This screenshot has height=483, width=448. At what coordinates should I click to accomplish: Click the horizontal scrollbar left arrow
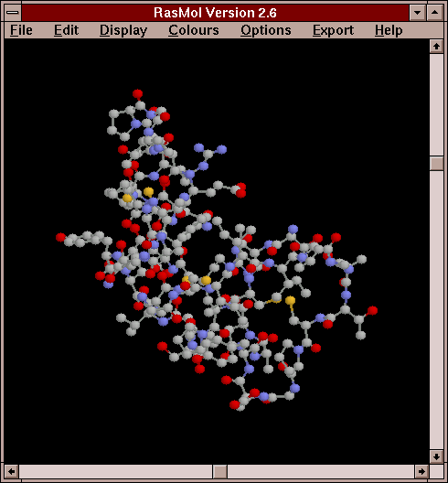(11, 471)
